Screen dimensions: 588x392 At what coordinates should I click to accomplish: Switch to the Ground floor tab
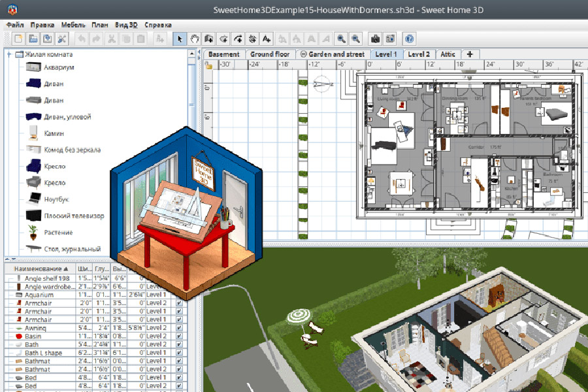270,54
